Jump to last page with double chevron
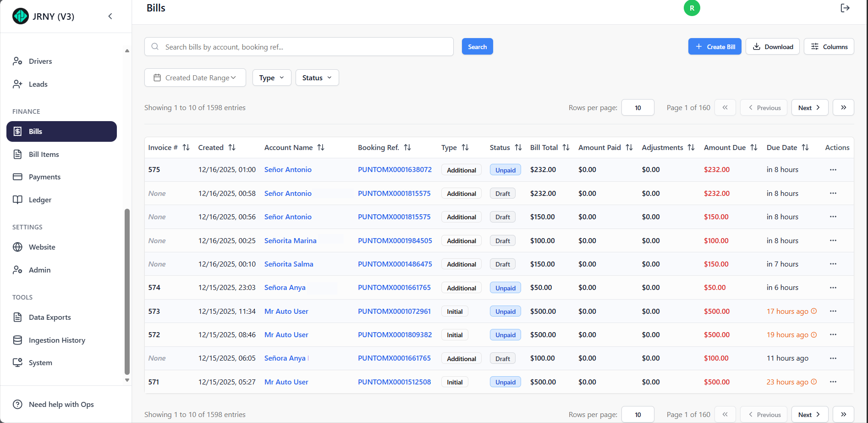 [x=843, y=108]
